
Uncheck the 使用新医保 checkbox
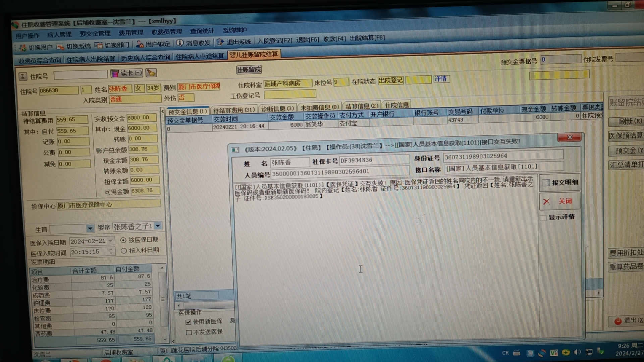[189, 322]
